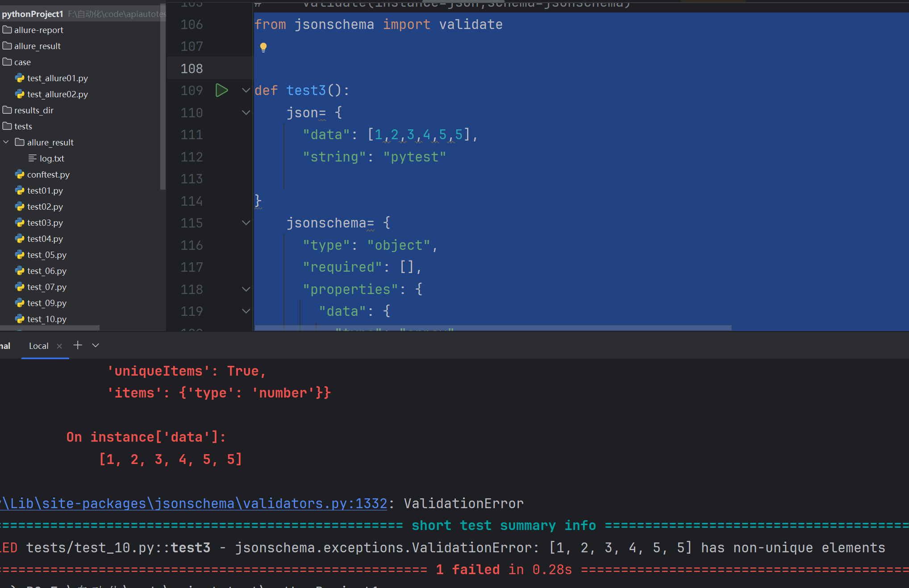Click the "On instance['data']:" terminal line
The width and height of the screenshot is (909, 588).
[x=146, y=437]
